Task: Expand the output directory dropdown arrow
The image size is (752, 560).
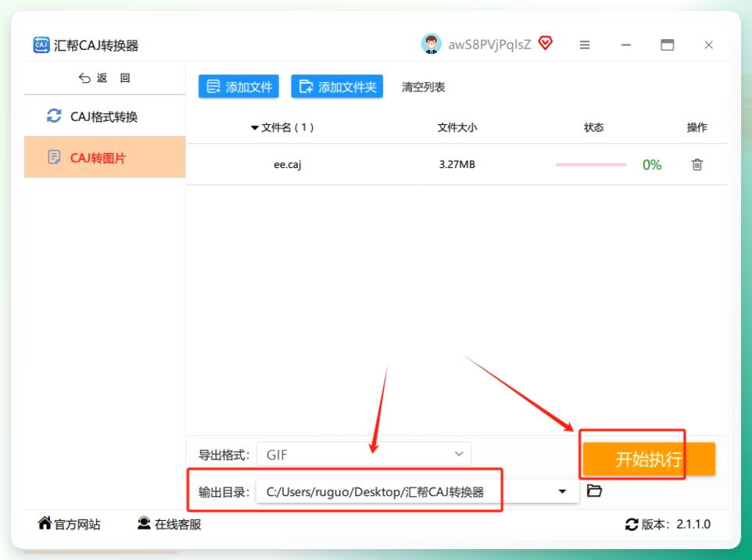Action: [x=563, y=491]
